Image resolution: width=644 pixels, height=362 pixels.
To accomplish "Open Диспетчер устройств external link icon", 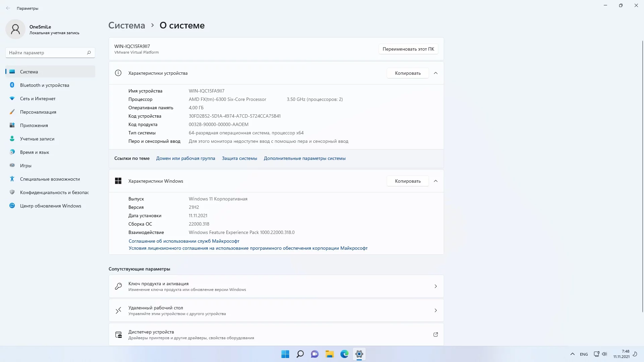I will point(435,335).
